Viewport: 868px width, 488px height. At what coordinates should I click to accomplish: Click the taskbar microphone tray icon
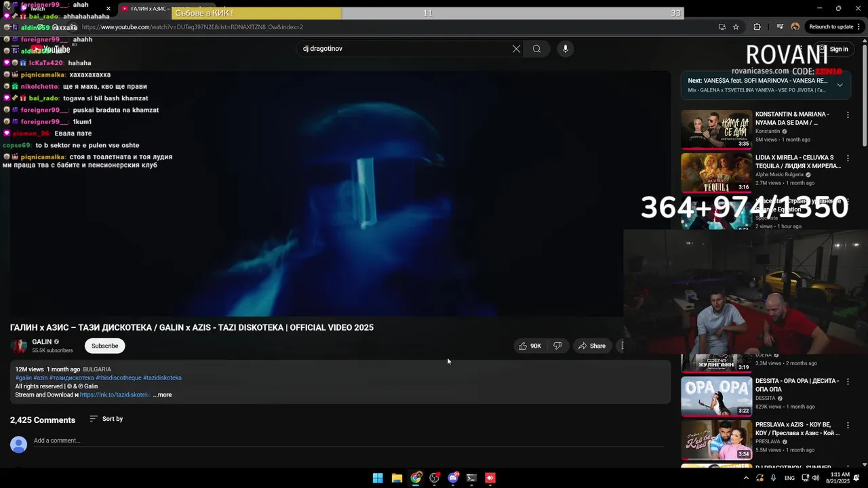click(x=773, y=478)
